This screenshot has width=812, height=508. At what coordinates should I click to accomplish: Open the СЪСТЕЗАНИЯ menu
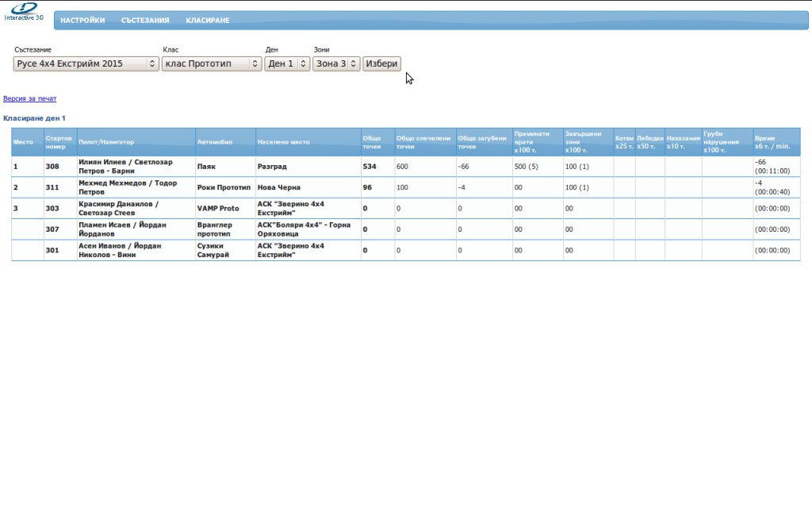(x=145, y=20)
